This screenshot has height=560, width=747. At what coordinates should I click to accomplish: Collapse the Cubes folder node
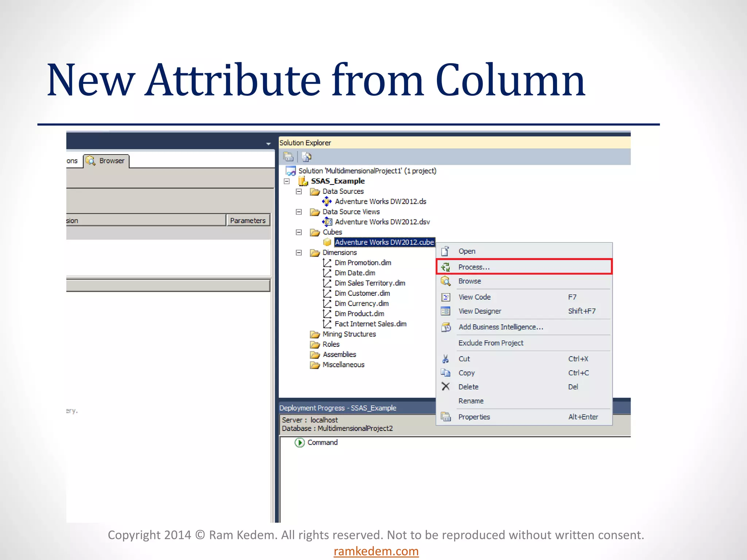coord(299,232)
